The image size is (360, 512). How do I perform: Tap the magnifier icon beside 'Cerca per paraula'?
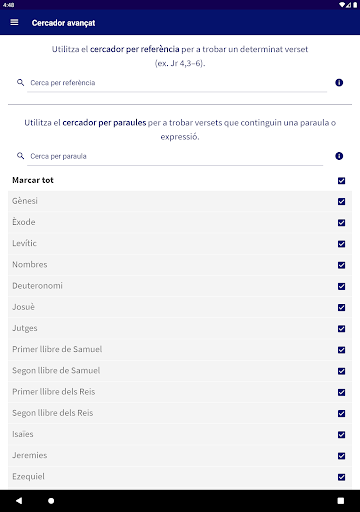pos(20,156)
